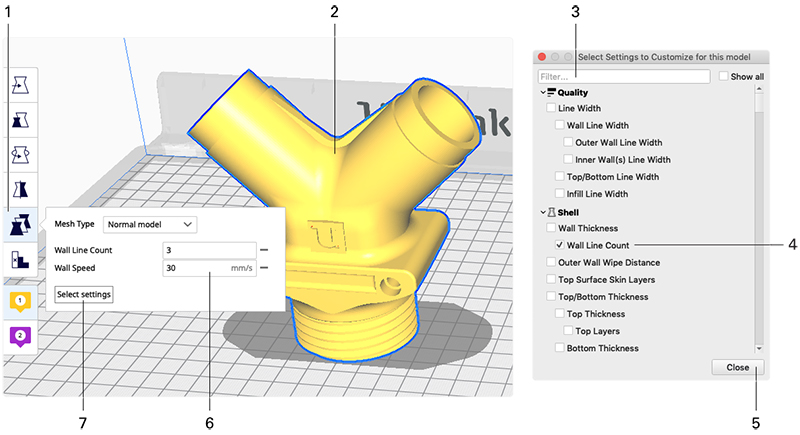The width and height of the screenshot is (800, 435).
Task: Uncheck the Wall Line Count checkbox
Action: 560,245
